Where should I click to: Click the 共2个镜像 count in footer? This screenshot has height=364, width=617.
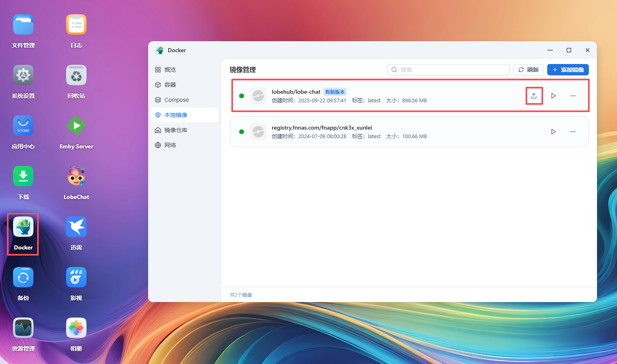(x=241, y=295)
